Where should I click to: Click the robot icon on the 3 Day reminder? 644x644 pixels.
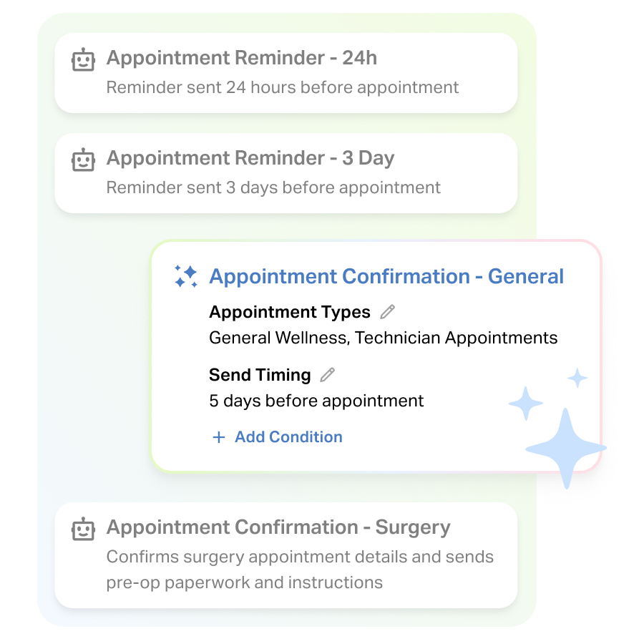(84, 160)
